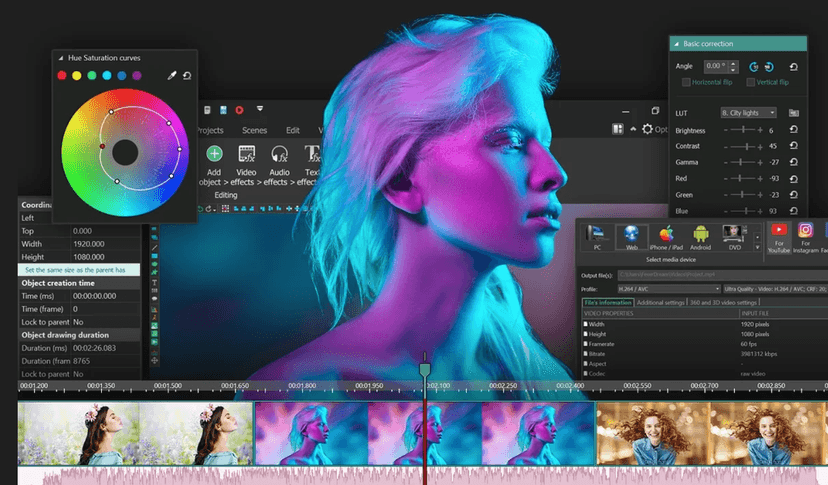Pick the red color swatch
828x485 pixels.
(62, 76)
